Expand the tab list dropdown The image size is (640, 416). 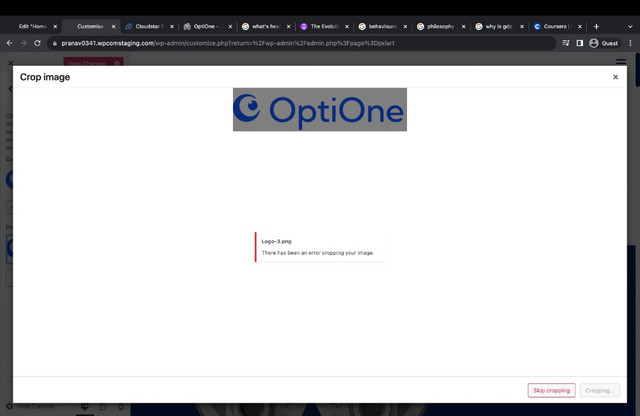[630, 27]
